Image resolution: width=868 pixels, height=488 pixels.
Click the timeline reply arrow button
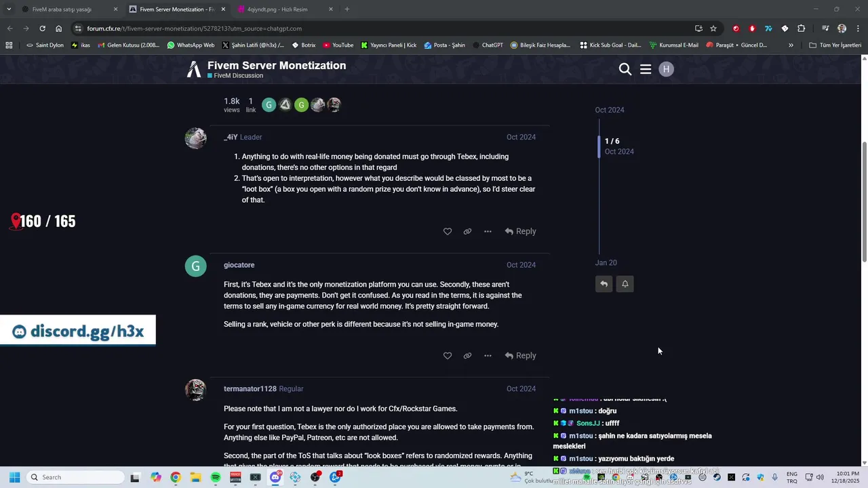click(604, 284)
